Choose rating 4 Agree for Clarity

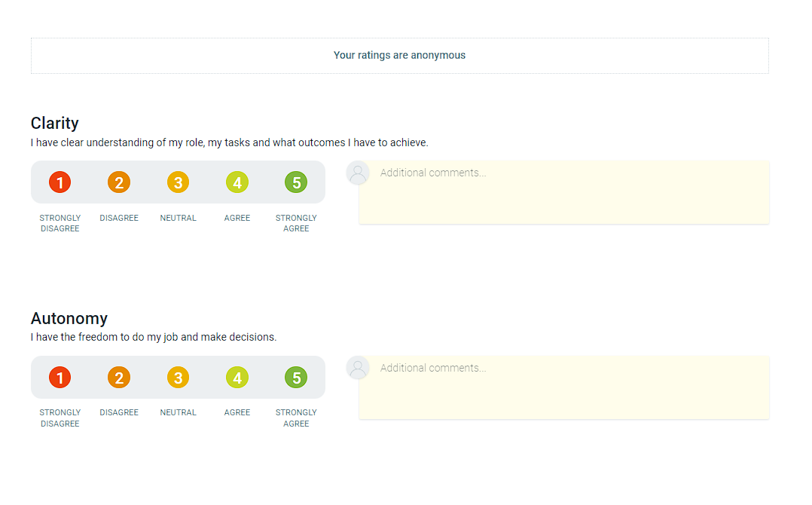click(x=237, y=182)
